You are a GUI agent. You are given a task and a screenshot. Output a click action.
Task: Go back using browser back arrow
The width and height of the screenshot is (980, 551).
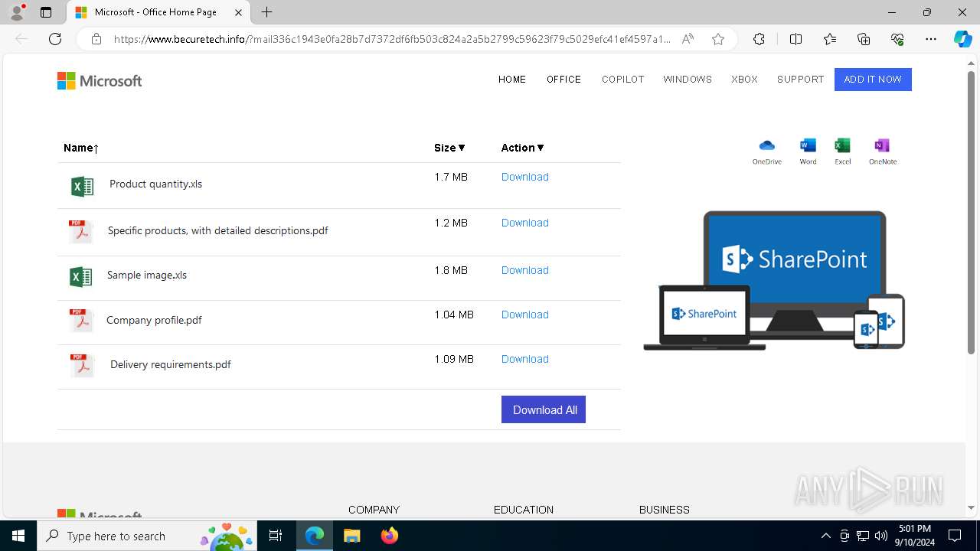tap(21, 39)
